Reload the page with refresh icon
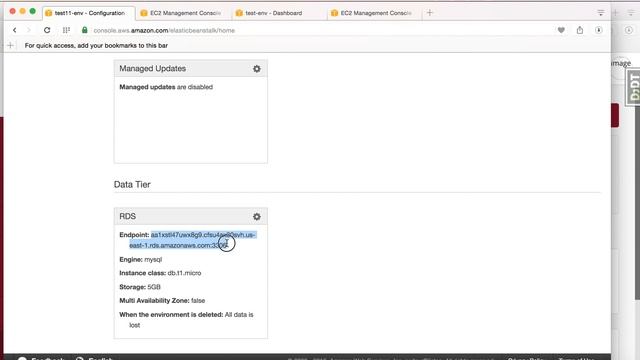640x360 pixels. pyautogui.click(x=47, y=30)
